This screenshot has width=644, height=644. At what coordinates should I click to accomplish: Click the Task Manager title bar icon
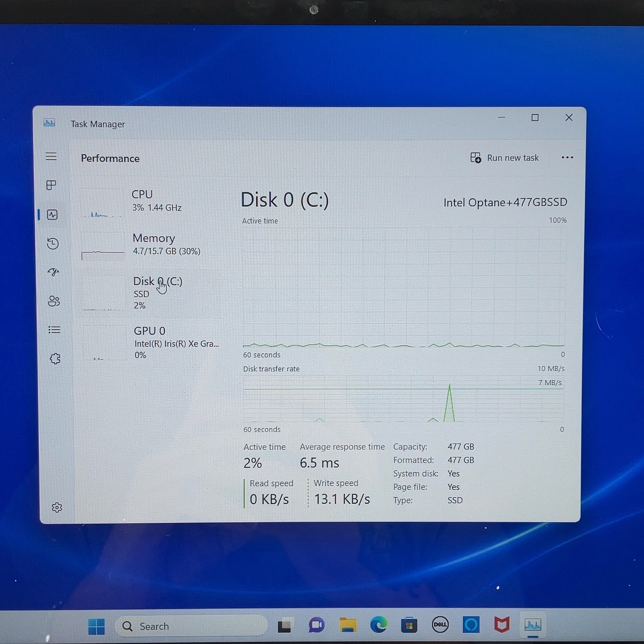click(49, 123)
